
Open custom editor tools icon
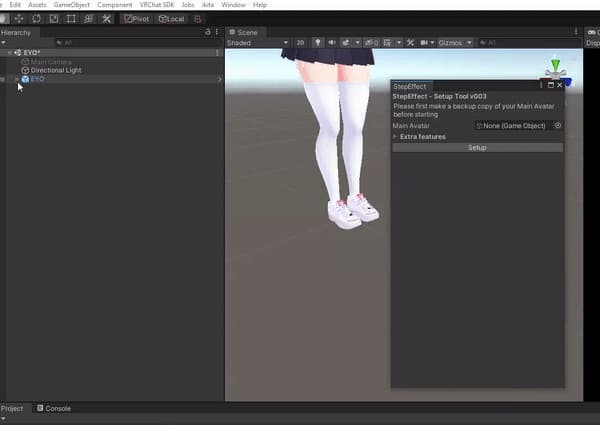pyautogui.click(x=106, y=19)
